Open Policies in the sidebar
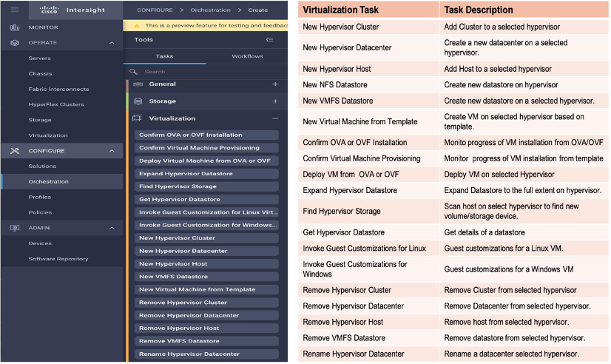The image size is (611, 364). pyautogui.click(x=40, y=213)
